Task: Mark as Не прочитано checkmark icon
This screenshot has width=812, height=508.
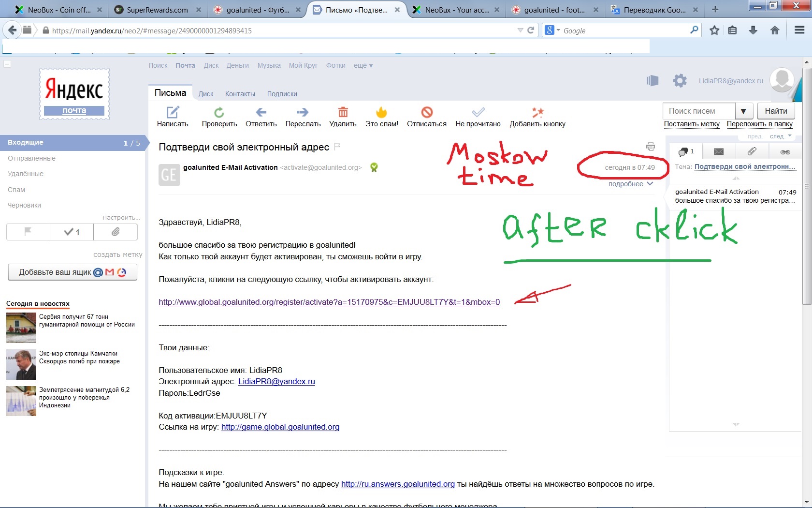Action: click(x=478, y=112)
